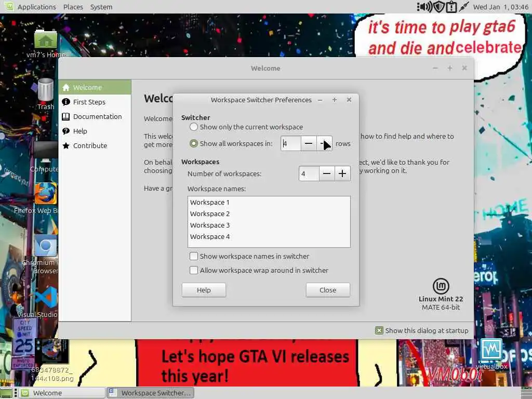Minimize the Welcome window
The width and height of the screenshot is (532, 399).
pyautogui.click(x=435, y=68)
